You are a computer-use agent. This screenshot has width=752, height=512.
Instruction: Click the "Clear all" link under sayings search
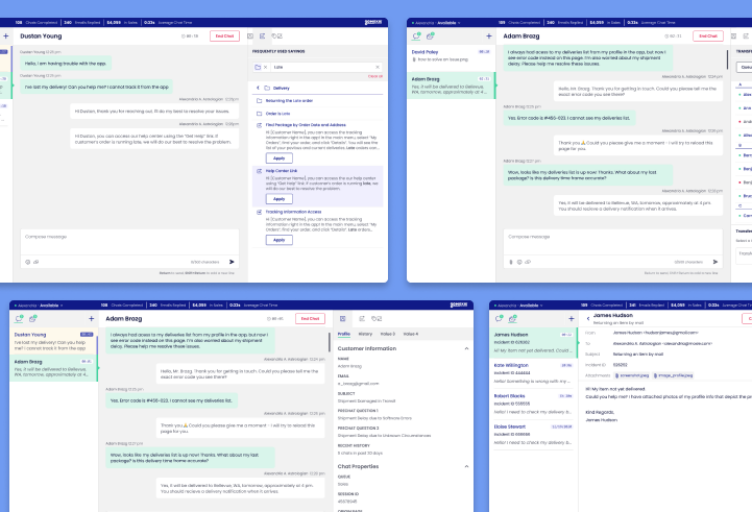375,76
